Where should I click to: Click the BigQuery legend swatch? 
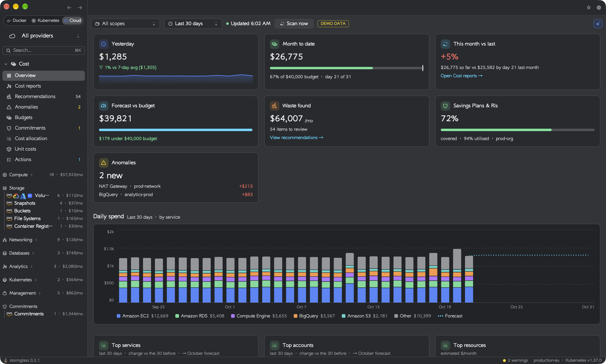point(295,316)
